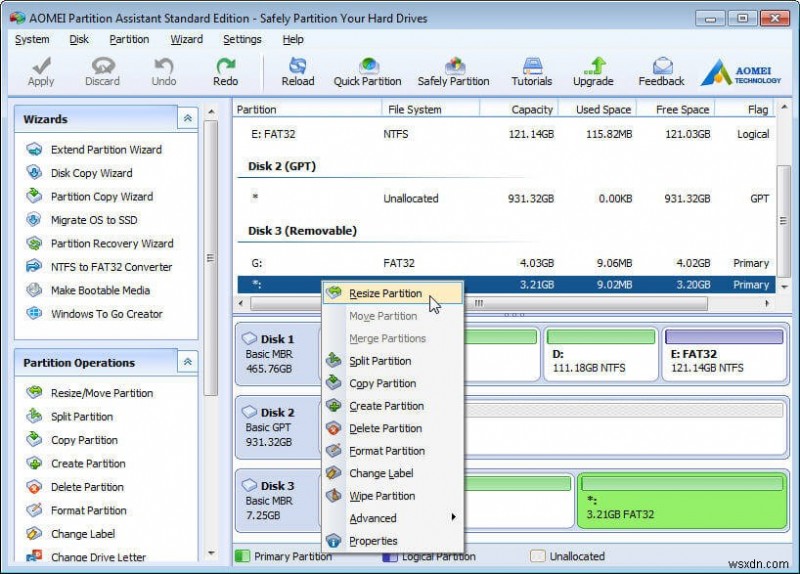Click the Redo arrow icon
The width and height of the screenshot is (800, 574).
225,71
